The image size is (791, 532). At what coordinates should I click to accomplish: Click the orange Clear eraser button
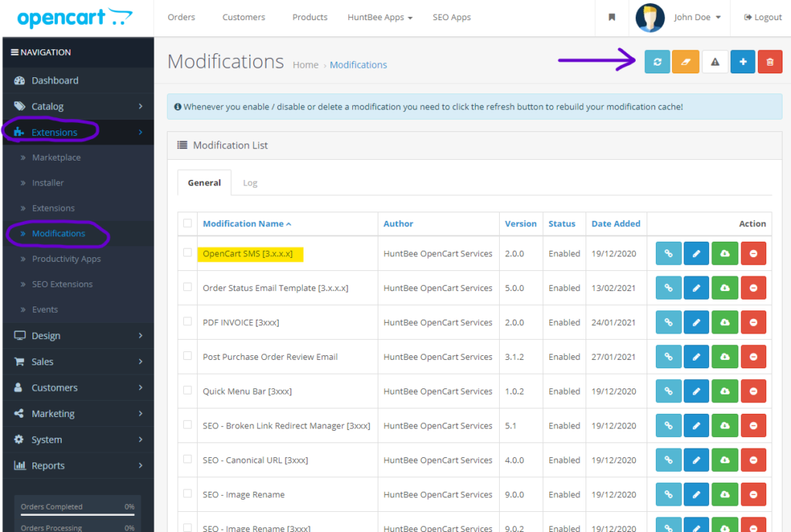tap(685, 62)
